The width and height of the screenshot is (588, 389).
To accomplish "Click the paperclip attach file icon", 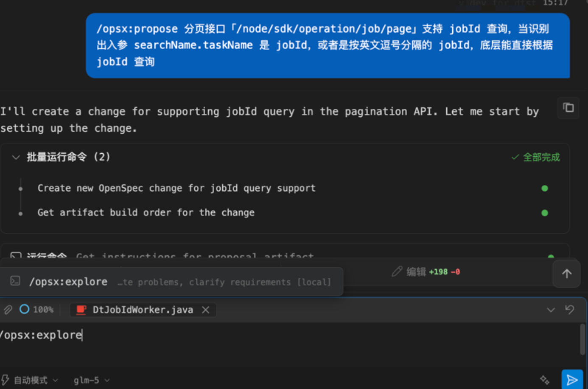I will (x=8, y=310).
